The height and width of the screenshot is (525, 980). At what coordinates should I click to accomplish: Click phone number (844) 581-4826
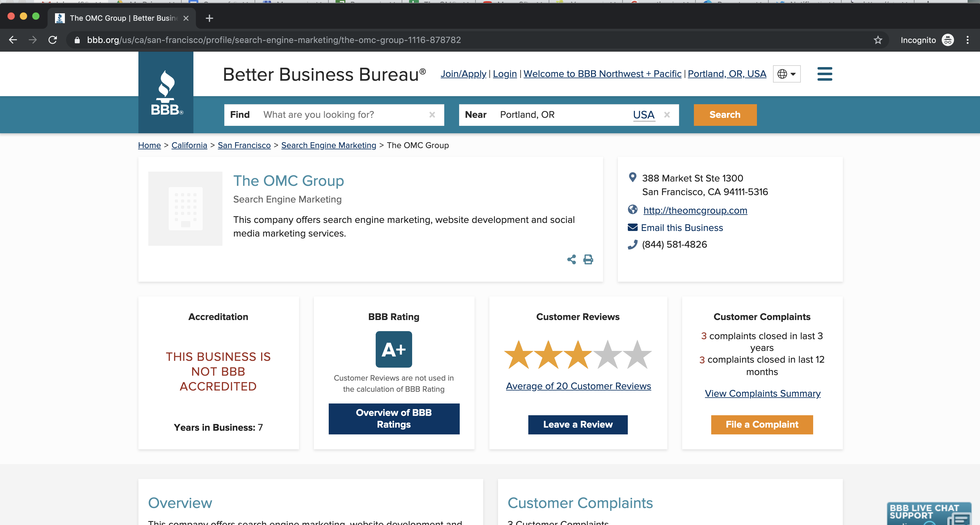[674, 245]
